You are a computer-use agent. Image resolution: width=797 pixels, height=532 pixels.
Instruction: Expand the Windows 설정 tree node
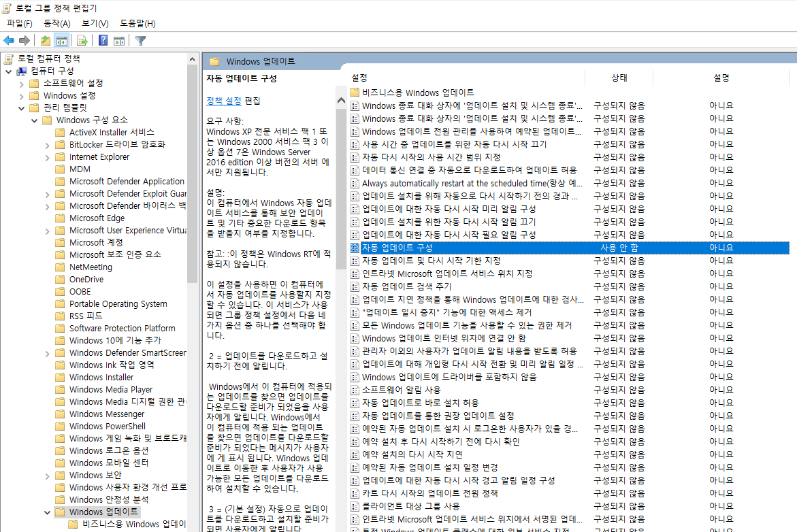21,96
